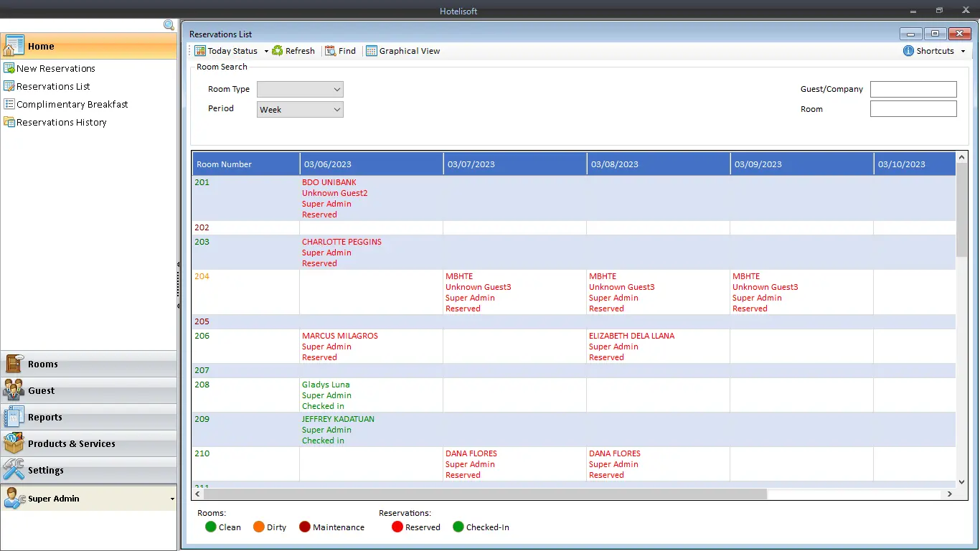Screen dimensions: 980x551
Task: Click the 03/06/2023 column header
Action: (372, 164)
